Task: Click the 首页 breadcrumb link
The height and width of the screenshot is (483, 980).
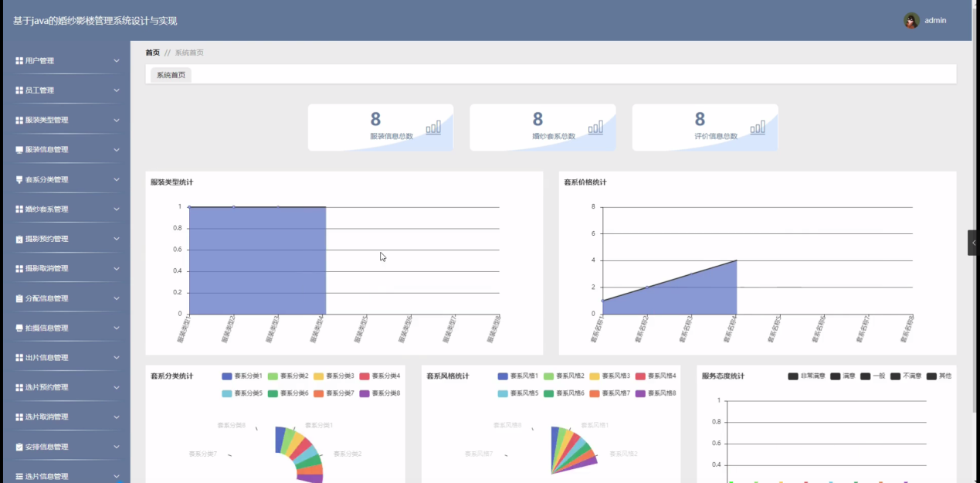Action: coord(152,53)
